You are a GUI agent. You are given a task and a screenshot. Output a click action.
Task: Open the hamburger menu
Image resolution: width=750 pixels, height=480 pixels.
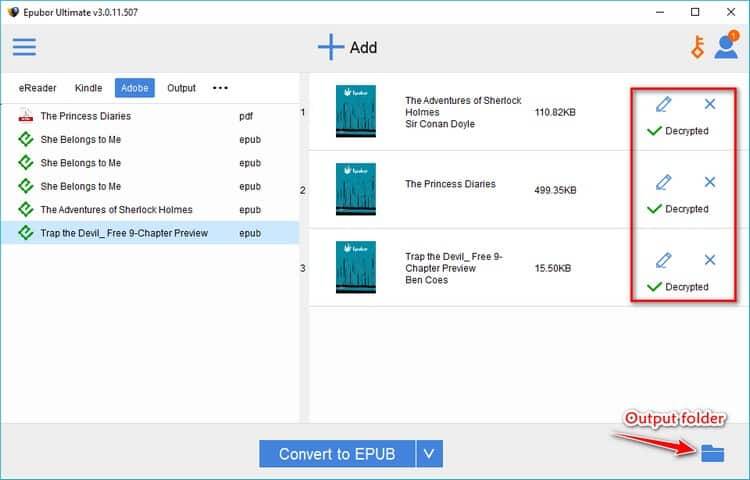click(x=24, y=47)
